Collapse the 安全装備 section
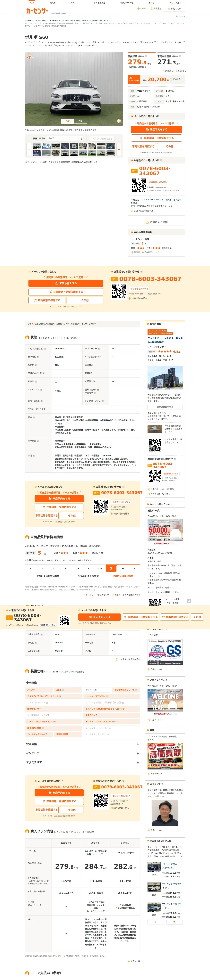This screenshot has height=980, width=210. (x=138, y=683)
